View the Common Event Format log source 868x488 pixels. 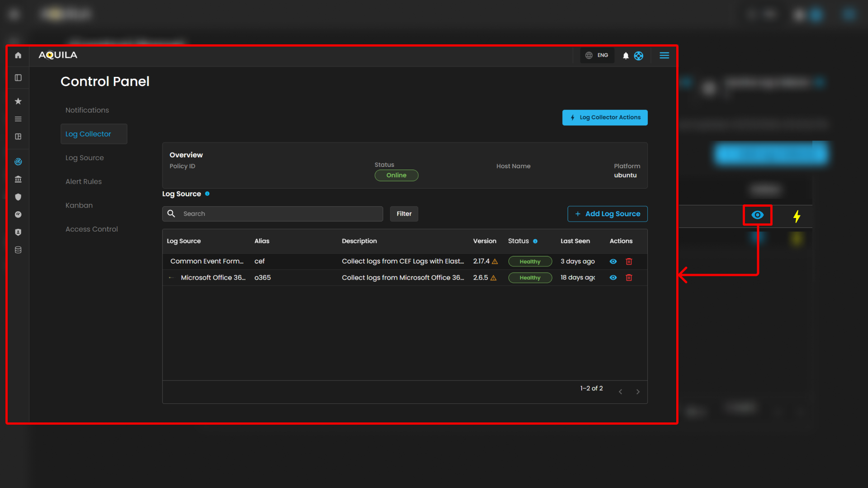click(613, 261)
